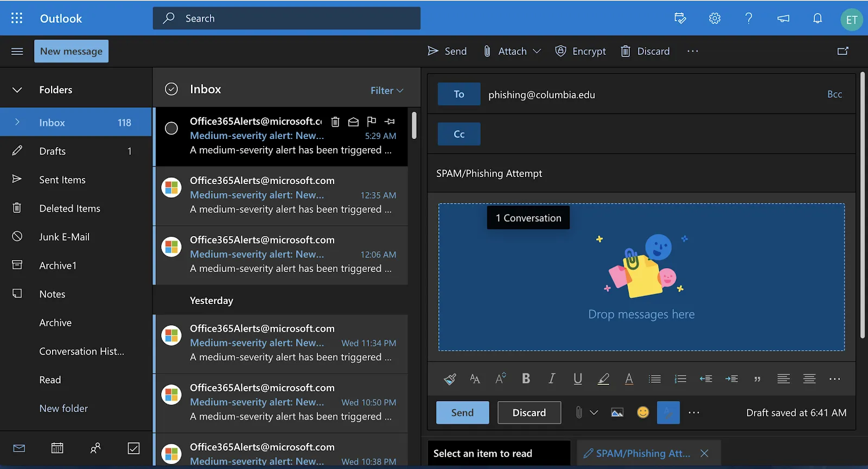Viewport: 868px width, 469px height.
Task: Insert pictures inline icon
Action: tap(617, 413)
